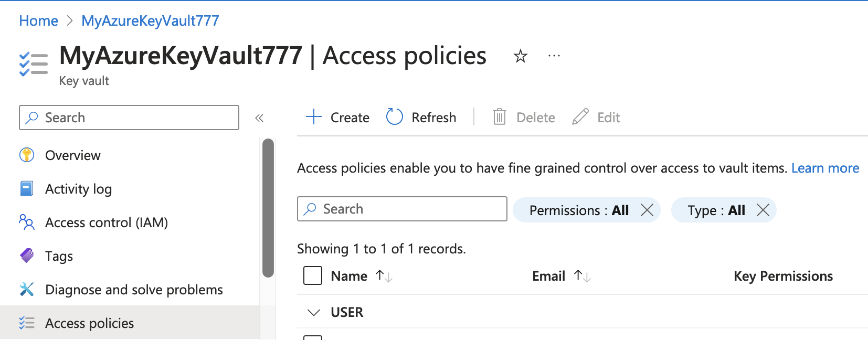Collapse the USER group chevron

pos(314,313)
